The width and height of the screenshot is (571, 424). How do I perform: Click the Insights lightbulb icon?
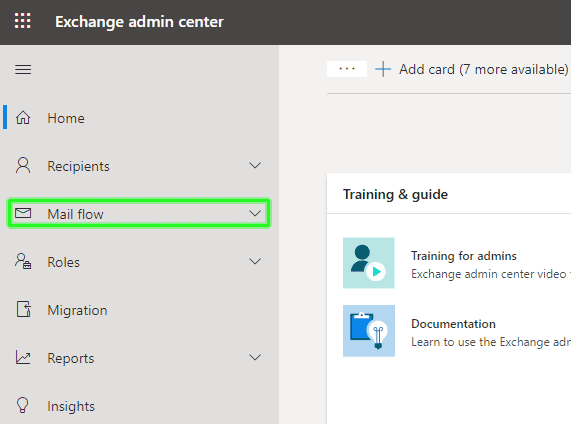point(23,405)
